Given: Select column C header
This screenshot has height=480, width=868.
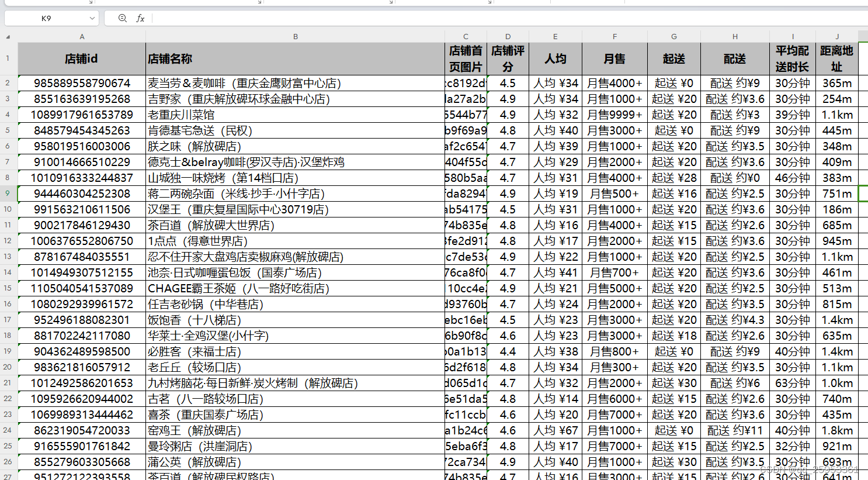Looking at the screenshot, I should (466, 36).
